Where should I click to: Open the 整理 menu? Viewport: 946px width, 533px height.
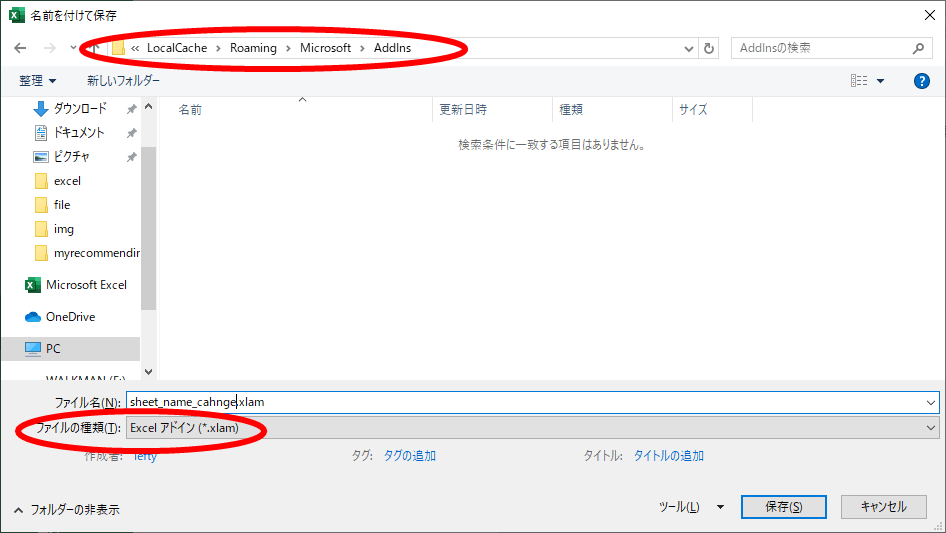pyautogui.click(x=37, y=80)
